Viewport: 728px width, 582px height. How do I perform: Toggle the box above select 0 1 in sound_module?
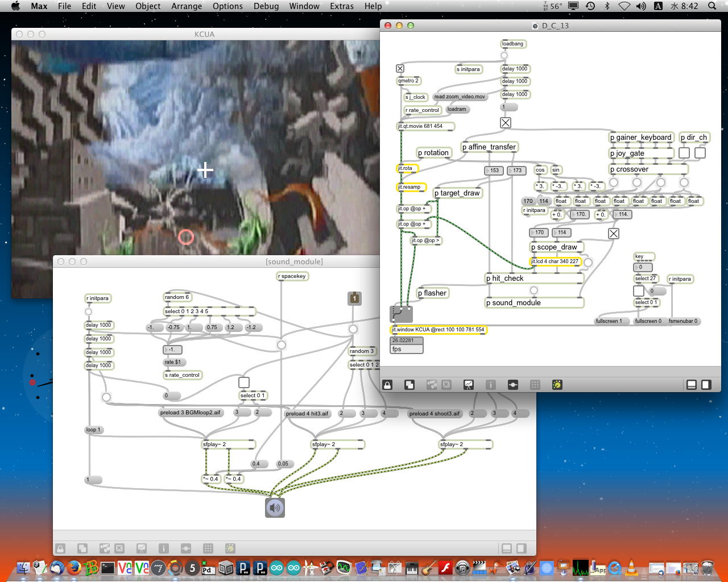244,383
